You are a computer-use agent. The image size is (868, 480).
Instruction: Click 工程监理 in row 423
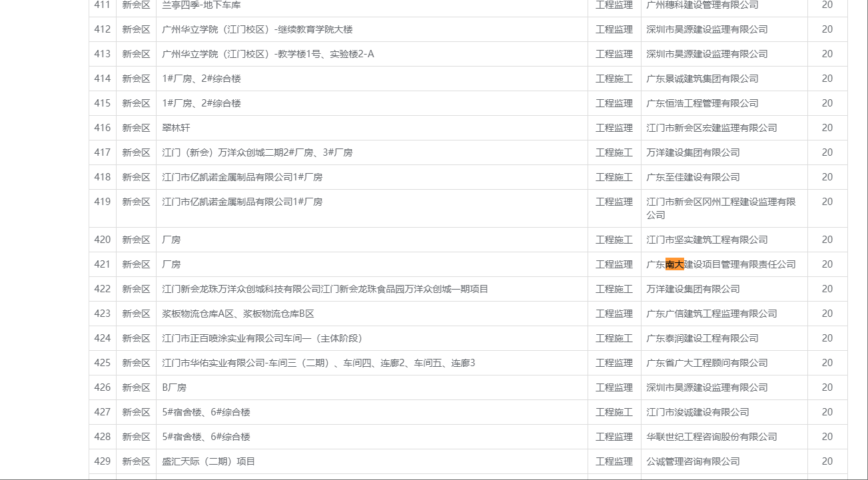(x=614, y=314)
